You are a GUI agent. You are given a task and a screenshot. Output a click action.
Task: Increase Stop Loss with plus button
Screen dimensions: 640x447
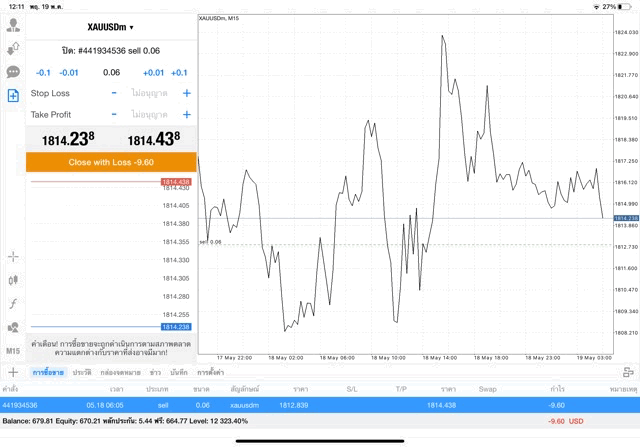coord(186,93)
